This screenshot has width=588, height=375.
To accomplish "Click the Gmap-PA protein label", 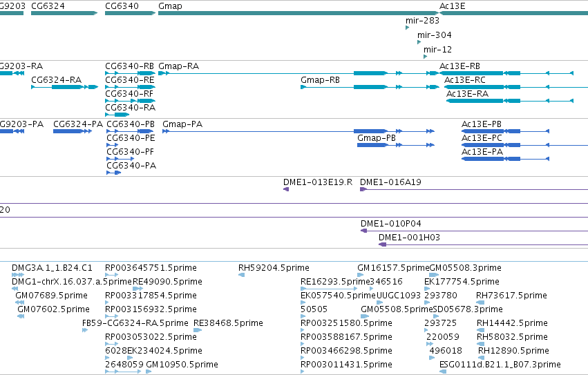I will coord(182,124).
